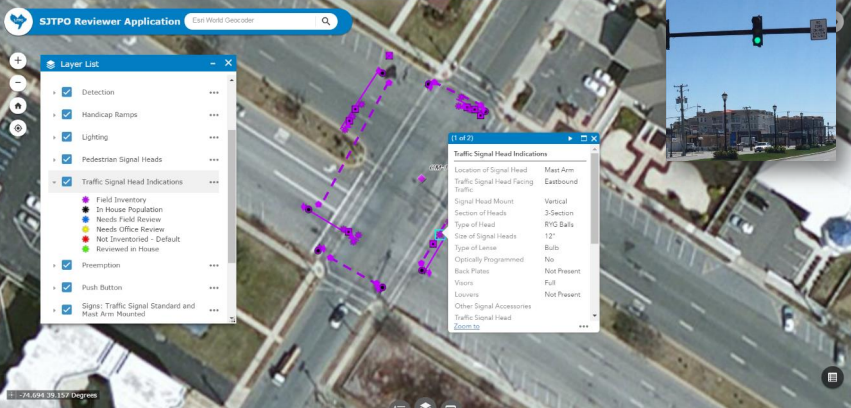Screen dimensions: 851x408
Task: Return map to default home extent
Action: click(x=18, y=106)
